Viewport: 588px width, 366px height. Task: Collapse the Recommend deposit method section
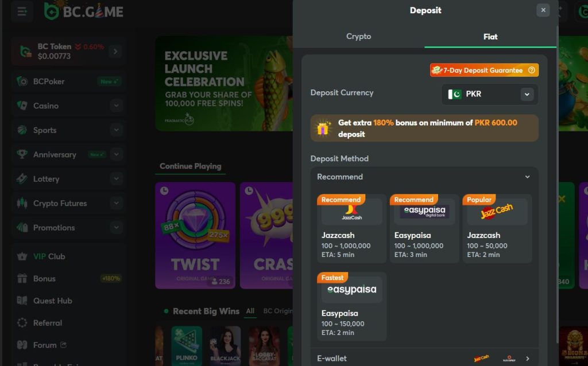click(x=527, y=177)
